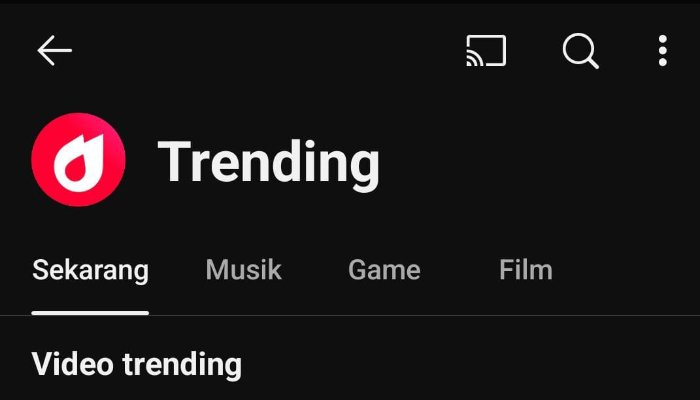The width and height of the screenshot is (700, 400).
Task: Click the white underline below Sekarang
Action: pyautogui.click(x=90, y=312)
